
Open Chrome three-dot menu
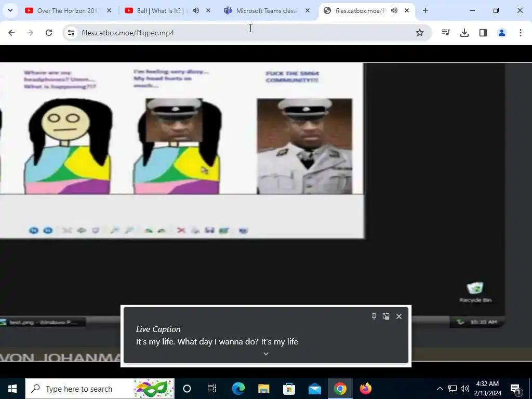521,33
